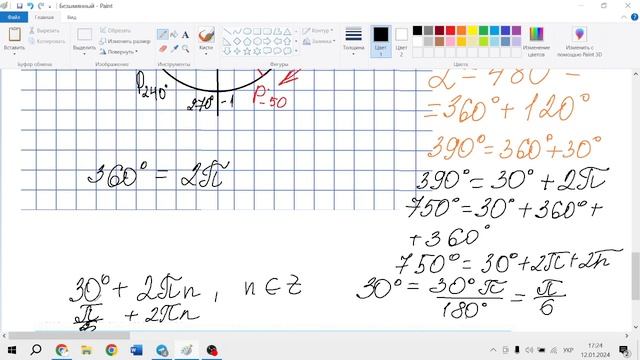640x360 pixels.
Task: Open the Fill (Заливка) dropdown
Action: pos(319,41)
